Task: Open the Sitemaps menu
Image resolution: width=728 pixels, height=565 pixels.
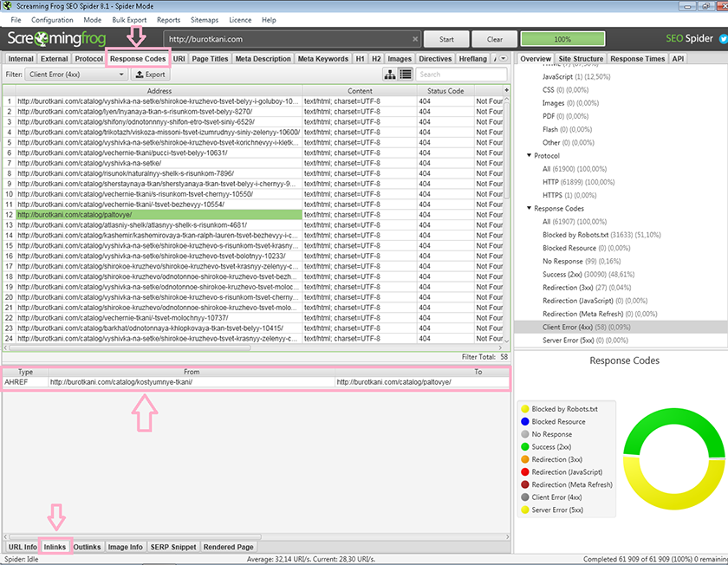Action: [x=205, y=20]
